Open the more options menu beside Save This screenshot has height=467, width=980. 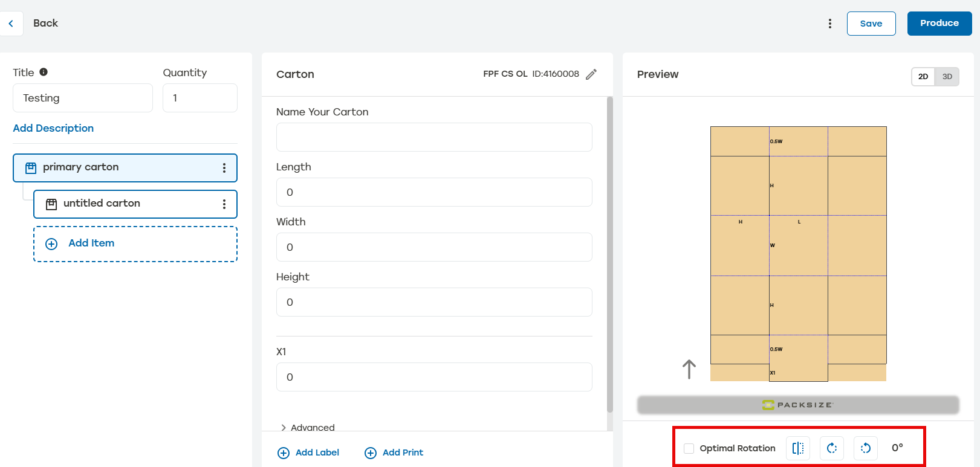click(x=829, y=24)
